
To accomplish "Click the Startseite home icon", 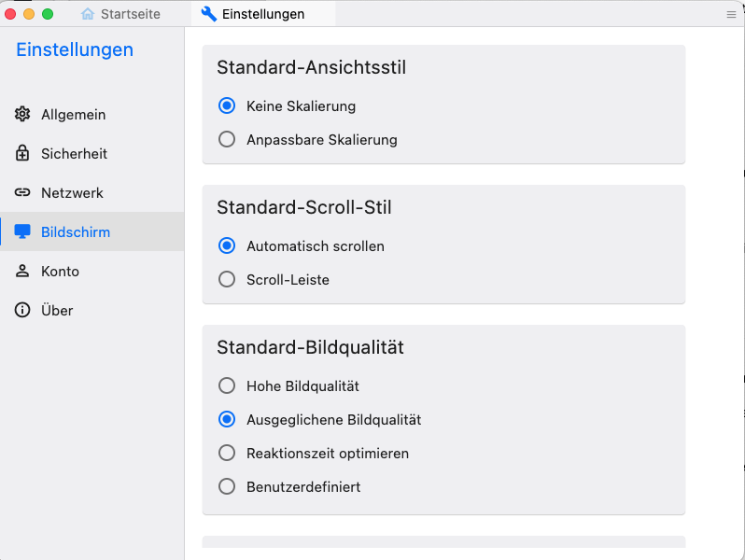I will coord(88,14).
